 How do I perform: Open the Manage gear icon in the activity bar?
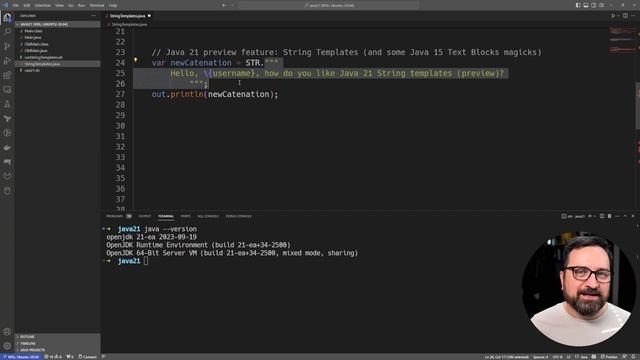point(7,346)
